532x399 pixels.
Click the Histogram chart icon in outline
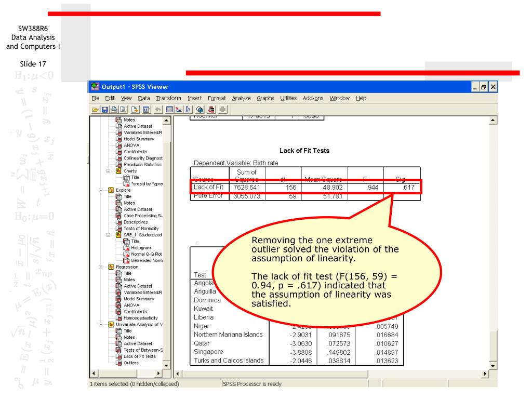(127, 248)
